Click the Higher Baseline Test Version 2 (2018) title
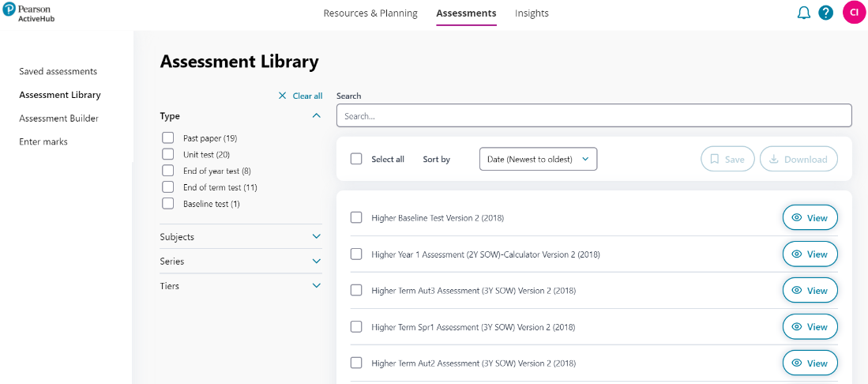 (x=438, y=218)
